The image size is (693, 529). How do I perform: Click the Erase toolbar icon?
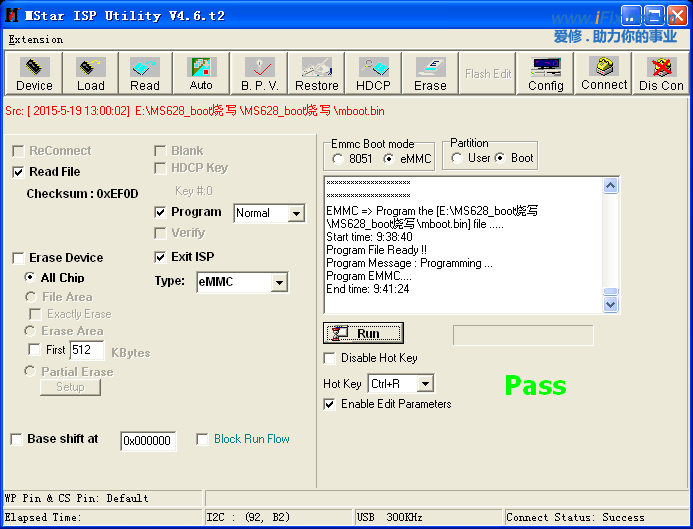point(430,74)
